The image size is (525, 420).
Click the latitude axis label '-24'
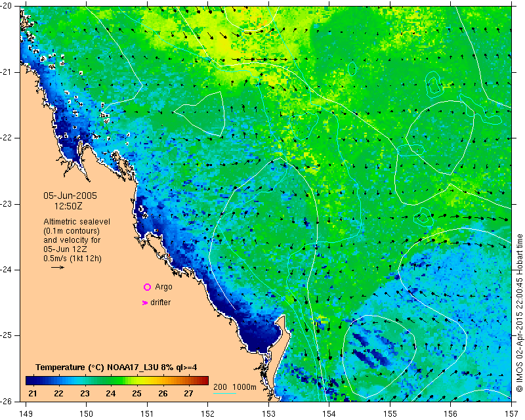[7, 270]
